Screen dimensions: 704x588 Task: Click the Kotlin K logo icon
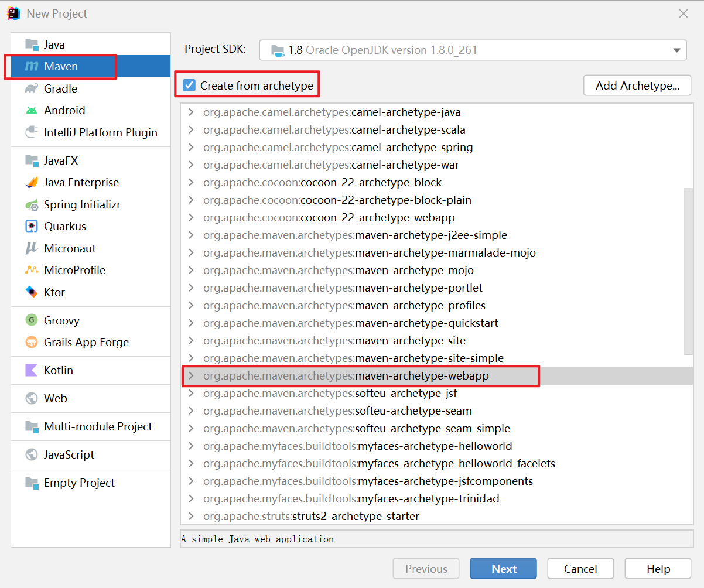pos(32,370)
